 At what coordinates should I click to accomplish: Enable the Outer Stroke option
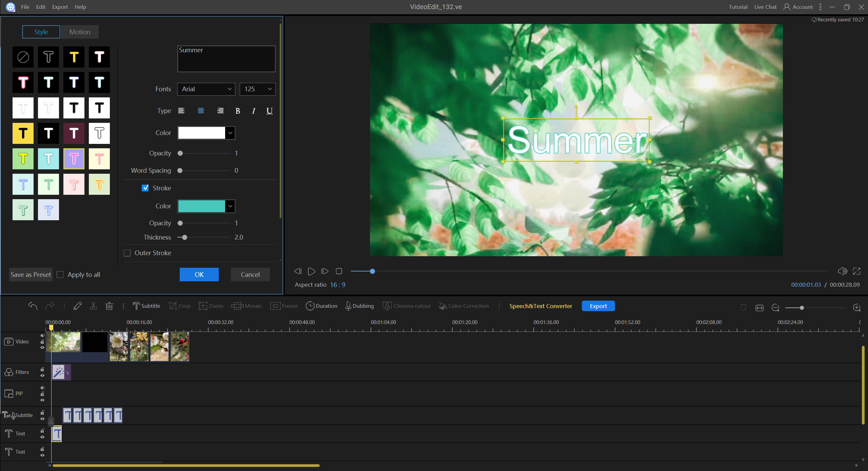click(x=127, y=253)
